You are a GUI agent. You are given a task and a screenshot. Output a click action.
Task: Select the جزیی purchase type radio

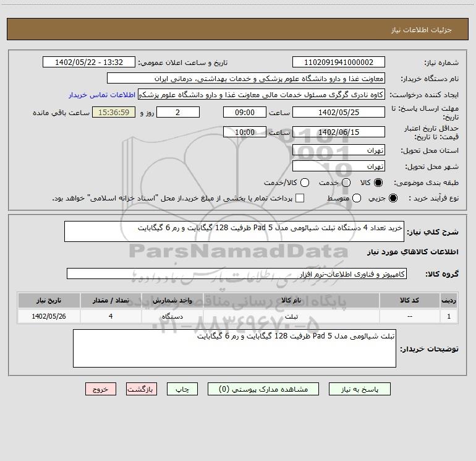tap(393, 198)
